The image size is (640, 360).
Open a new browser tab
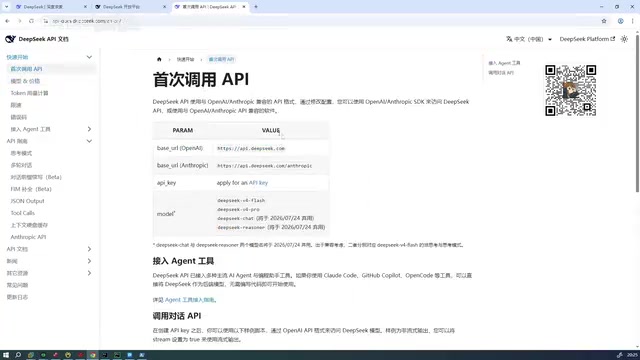[256, 7]
